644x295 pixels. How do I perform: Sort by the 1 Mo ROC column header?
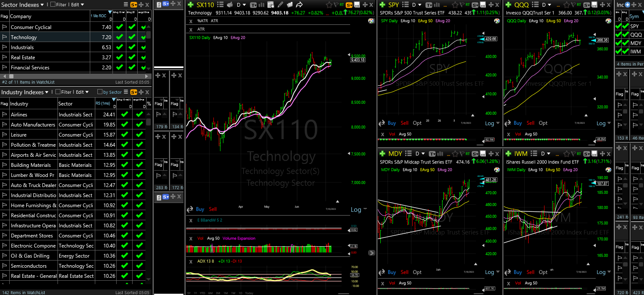tap(101, 16)
